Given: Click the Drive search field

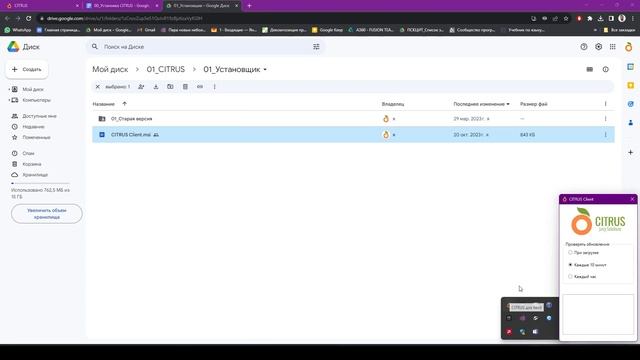Looking at the screenshot, I should [204, 47].
